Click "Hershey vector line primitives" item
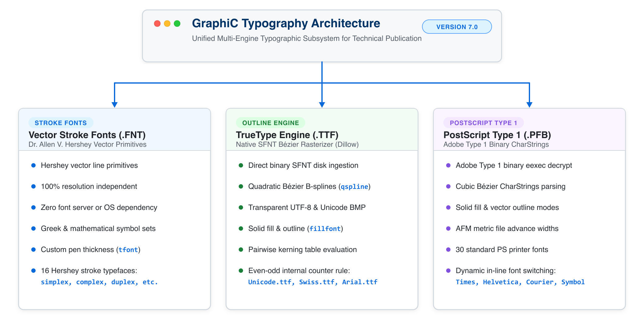 (x=89, y=166)
